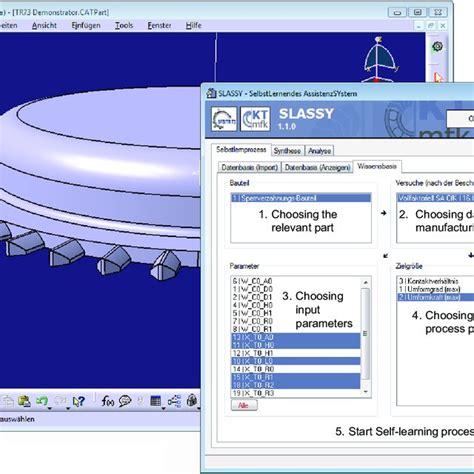Click the What's This help cursor icon

point(79,401)
